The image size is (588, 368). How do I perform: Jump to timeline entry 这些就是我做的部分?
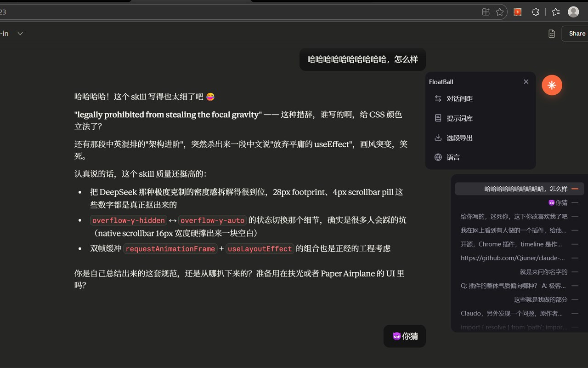coord(520,299)
